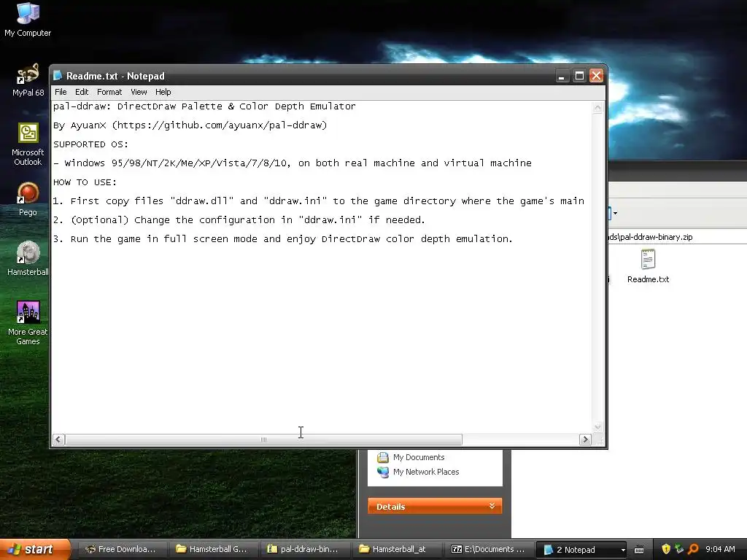Image resolution: width=747 pixels, height=560 pixels.
Task: Switch to Hamsterball_at taskbar button
Action: tap(396, 549)
